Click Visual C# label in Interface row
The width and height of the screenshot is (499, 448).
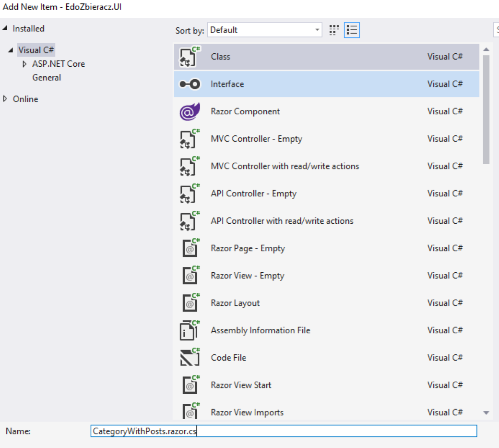(445, 84)
